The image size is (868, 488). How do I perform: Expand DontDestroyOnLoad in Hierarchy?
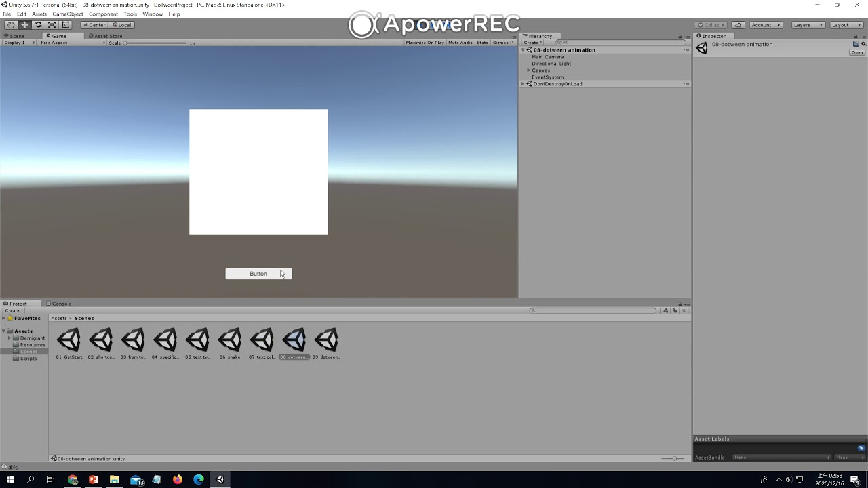tap(523, 84)
